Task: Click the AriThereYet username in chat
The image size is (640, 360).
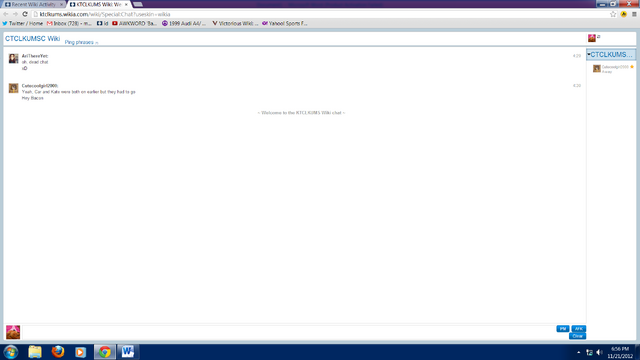Action: pyautogui.click(x=35, y=56)
